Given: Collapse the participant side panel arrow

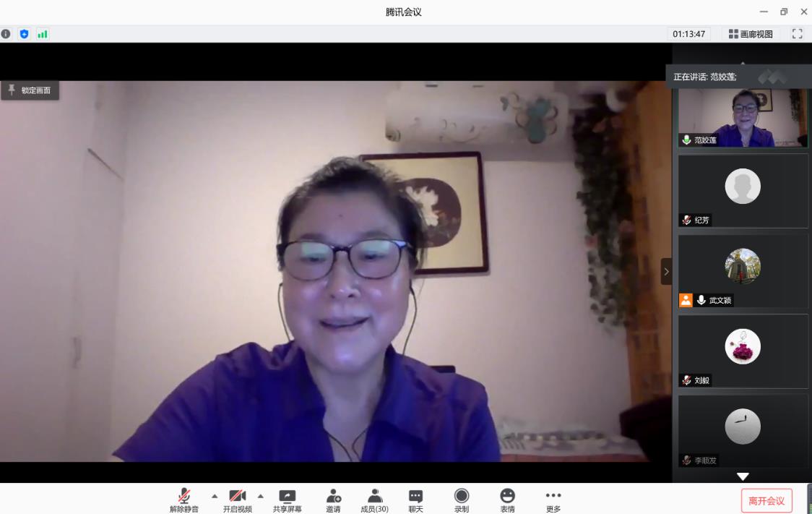Looking at the screenshot, I should (x=666, y=272).
